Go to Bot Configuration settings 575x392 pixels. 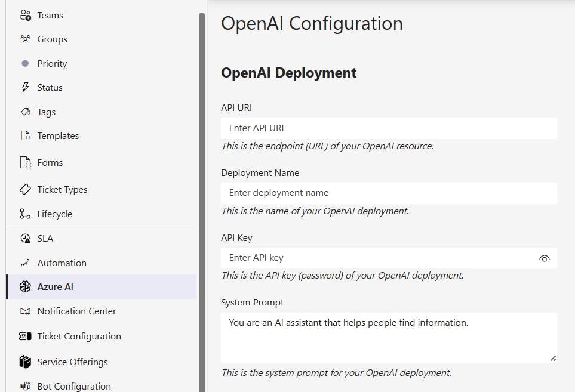74,387
